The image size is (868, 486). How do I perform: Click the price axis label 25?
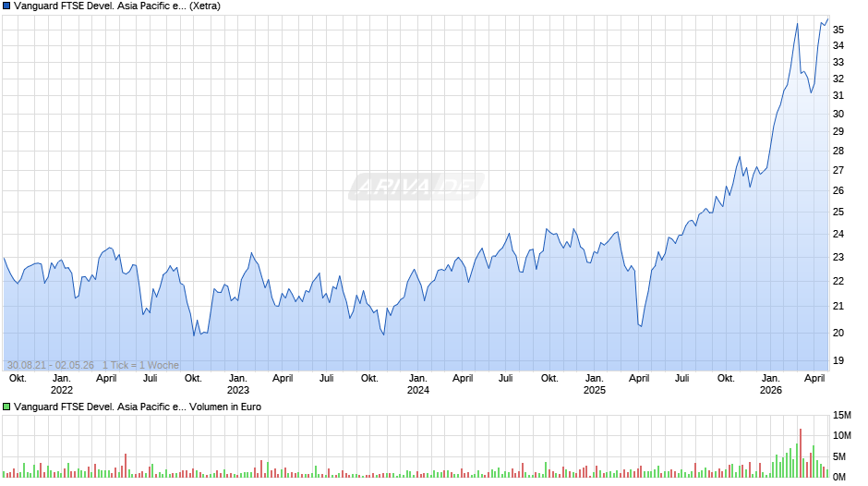pyautogui.click(x=838, y=212)
